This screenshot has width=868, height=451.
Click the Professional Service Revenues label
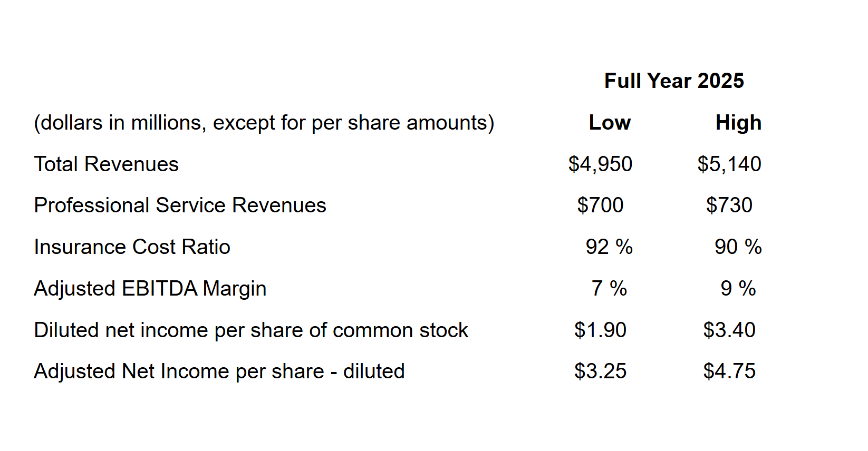180,205
